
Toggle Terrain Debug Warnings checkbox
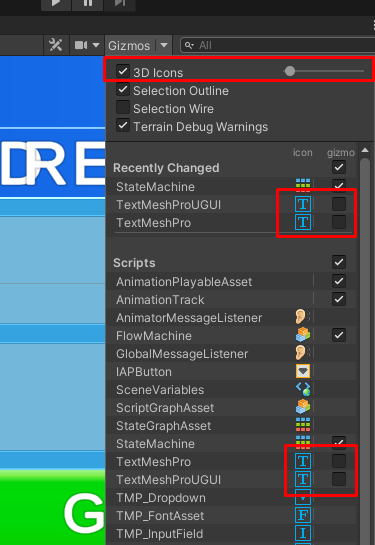click(123, 125)
